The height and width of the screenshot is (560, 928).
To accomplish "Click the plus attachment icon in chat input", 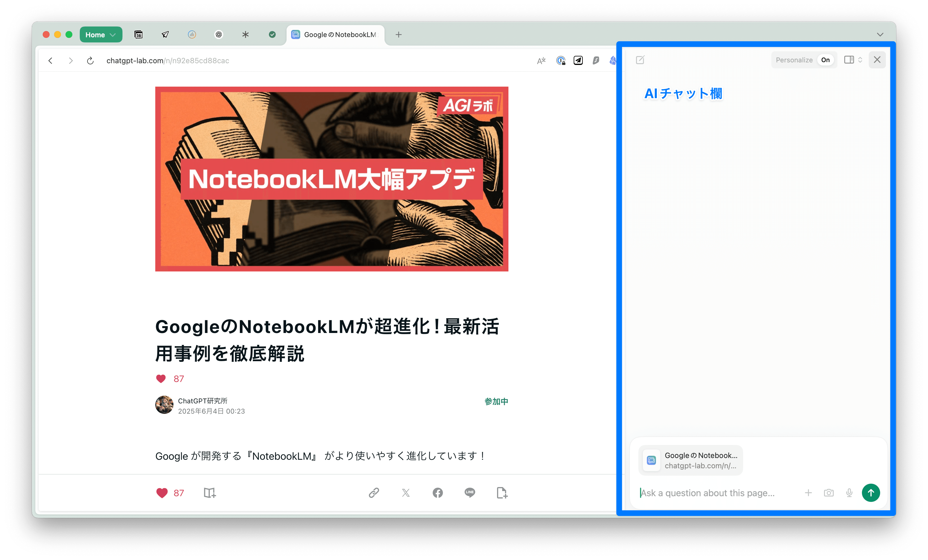I will point(808,493).
